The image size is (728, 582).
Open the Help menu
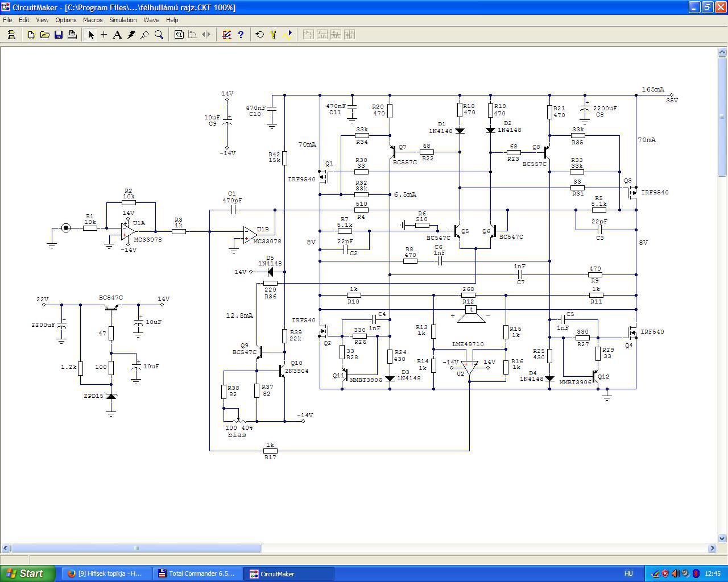[172, 20]
